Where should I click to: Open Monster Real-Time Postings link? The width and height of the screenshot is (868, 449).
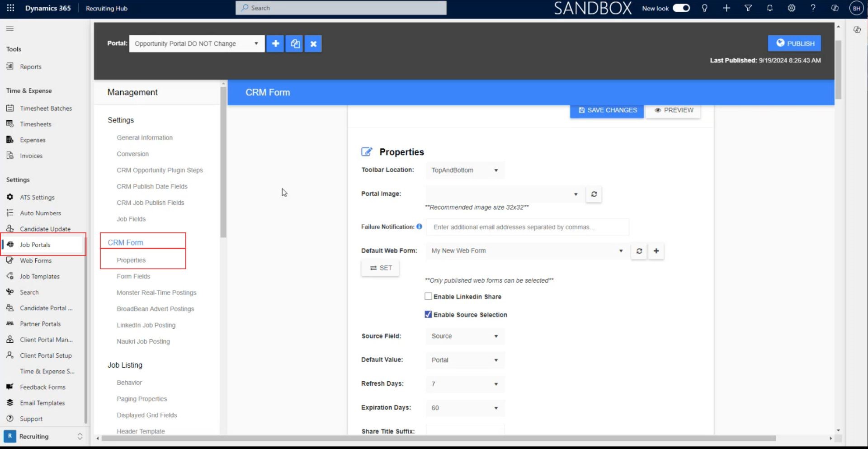click(x=156, y=293)
